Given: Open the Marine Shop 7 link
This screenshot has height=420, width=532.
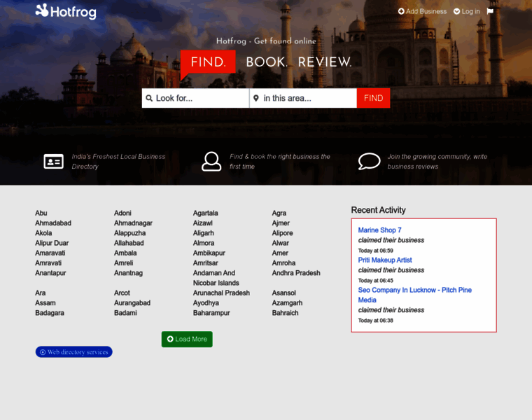Looking at the screenshot, I should (379, 230).
